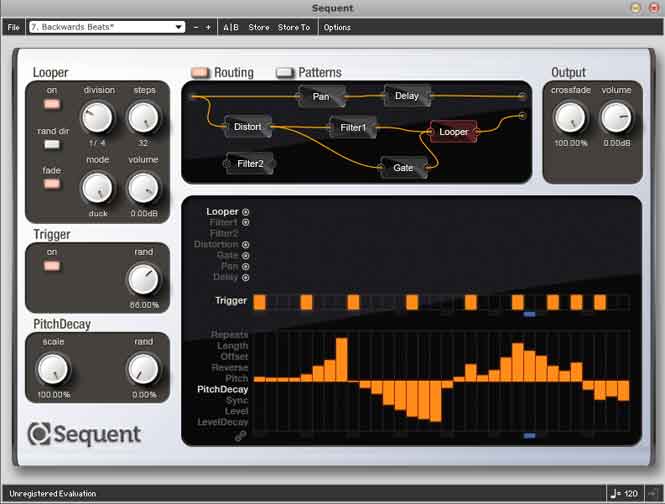The height and width of the screenshot is (504, 665).
Task: Click the Output crossfade knob
Action: coord(570,118)
